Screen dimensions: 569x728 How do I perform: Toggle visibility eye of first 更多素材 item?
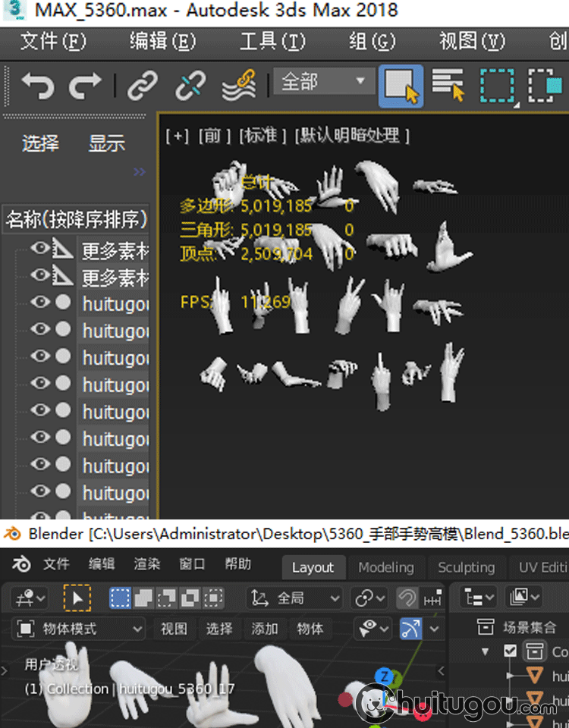pos(39,249)
